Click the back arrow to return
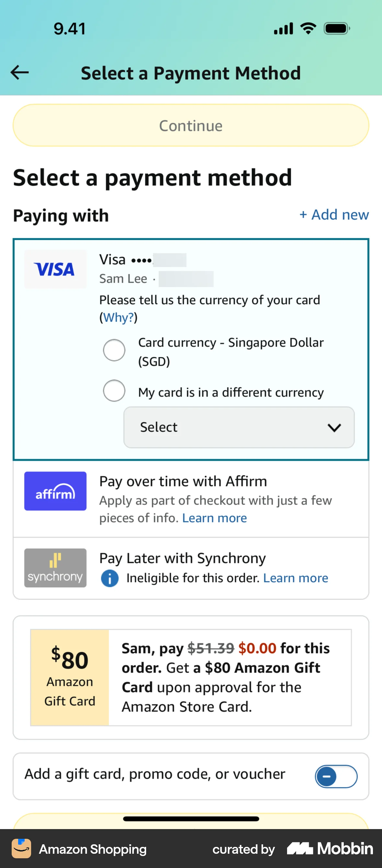Viewport: 382px width, 868px height. tap(19, 72)
